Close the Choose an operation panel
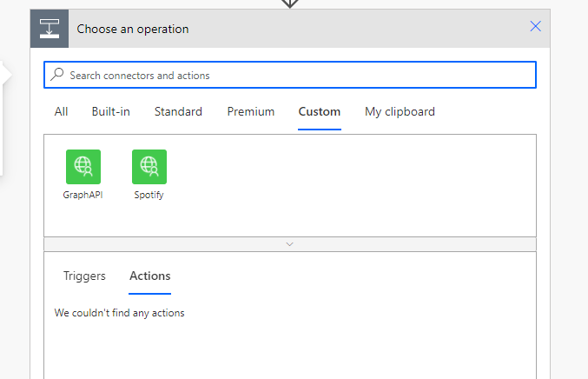The height and width of the screenshot is (379, 588). tap(536, 26)
